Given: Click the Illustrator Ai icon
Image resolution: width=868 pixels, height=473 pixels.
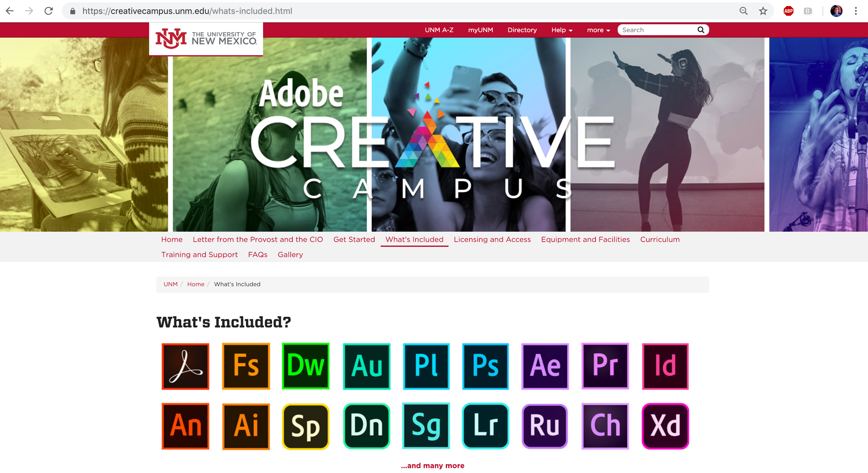Looking at the screenshot, I should (x=246, y=426).
